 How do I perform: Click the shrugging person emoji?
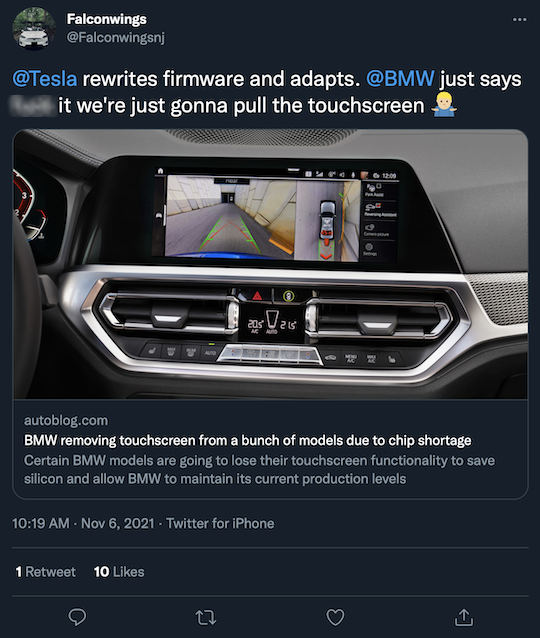tap(444, 105)
